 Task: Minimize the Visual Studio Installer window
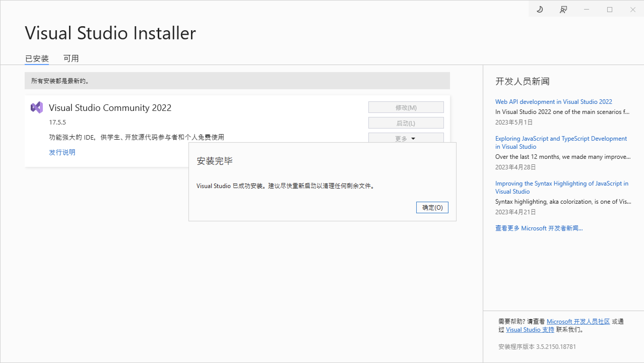[586, 9]
